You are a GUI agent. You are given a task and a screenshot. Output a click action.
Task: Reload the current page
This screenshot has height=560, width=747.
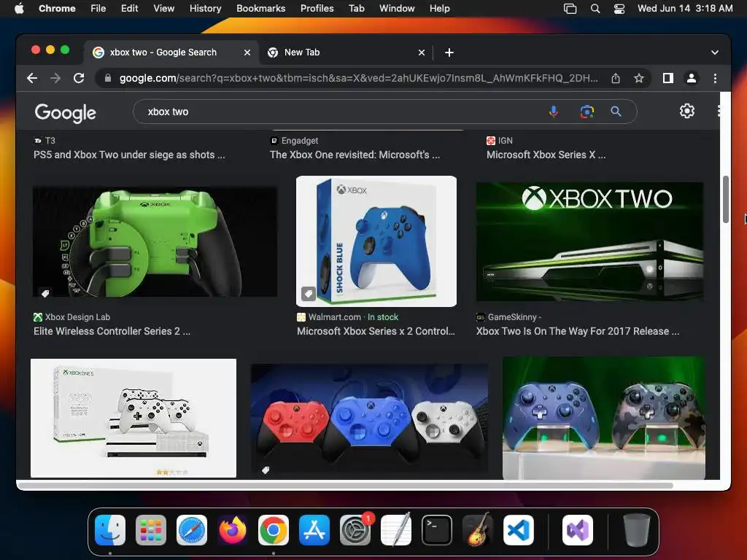(79, 78)
